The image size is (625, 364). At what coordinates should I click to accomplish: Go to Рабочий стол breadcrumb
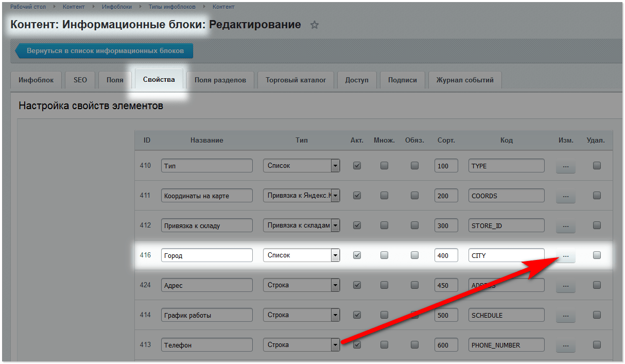coord(28,7)
